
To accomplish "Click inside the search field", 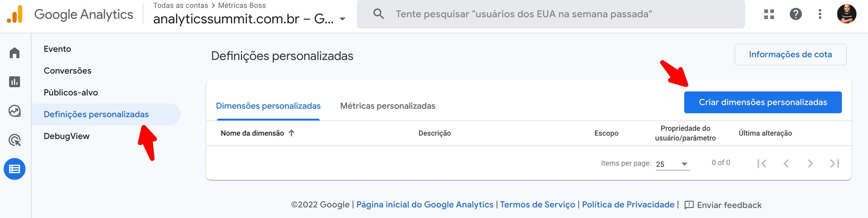I will coord(539,14).
